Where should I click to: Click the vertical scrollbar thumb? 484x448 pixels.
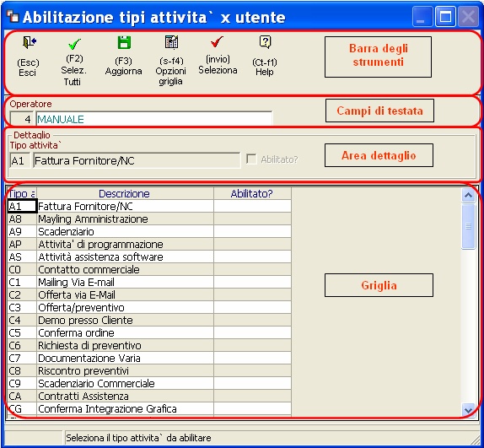click(468, 226)
